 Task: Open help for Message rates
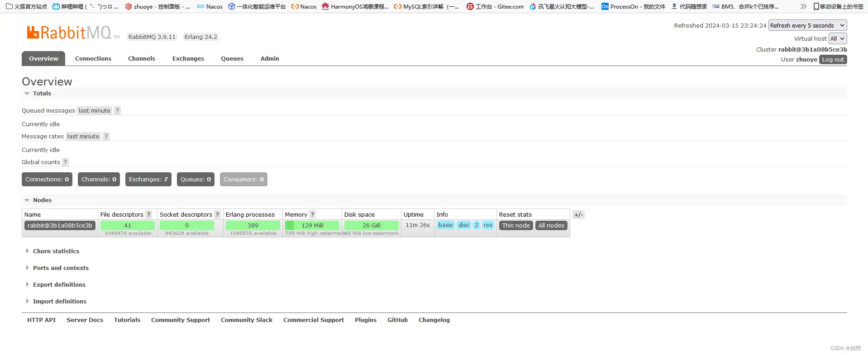pyautogui.click(x=106, y=136)
